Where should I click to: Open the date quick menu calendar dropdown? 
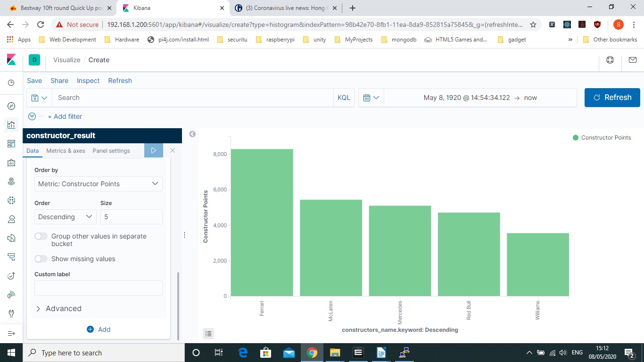click(371, 98)
